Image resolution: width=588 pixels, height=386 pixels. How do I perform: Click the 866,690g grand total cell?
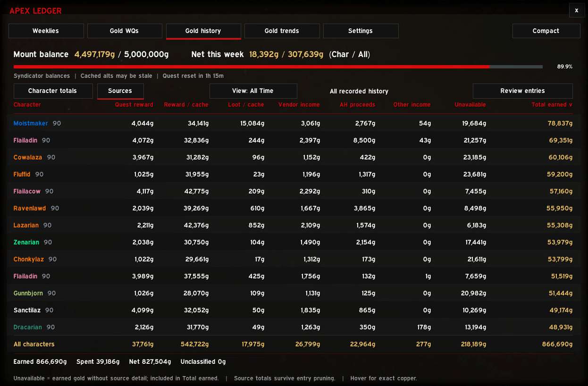pos(557,344)
